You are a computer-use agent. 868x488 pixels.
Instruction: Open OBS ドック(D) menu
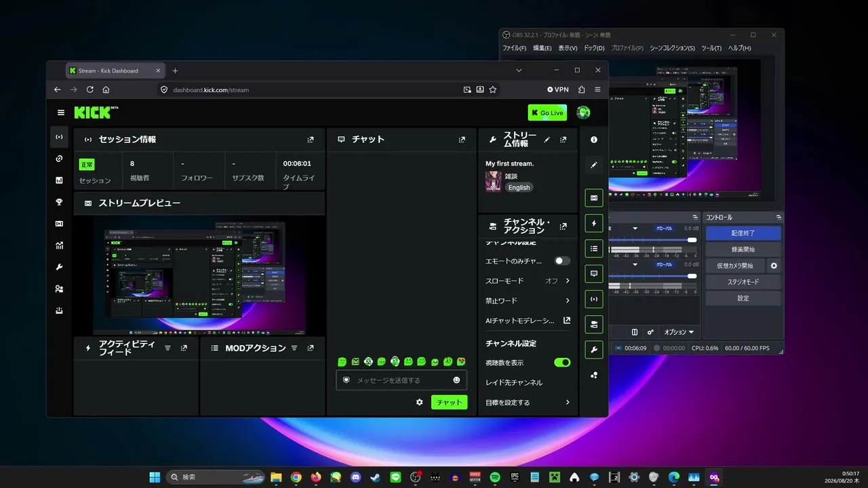(x=594, y=48)
